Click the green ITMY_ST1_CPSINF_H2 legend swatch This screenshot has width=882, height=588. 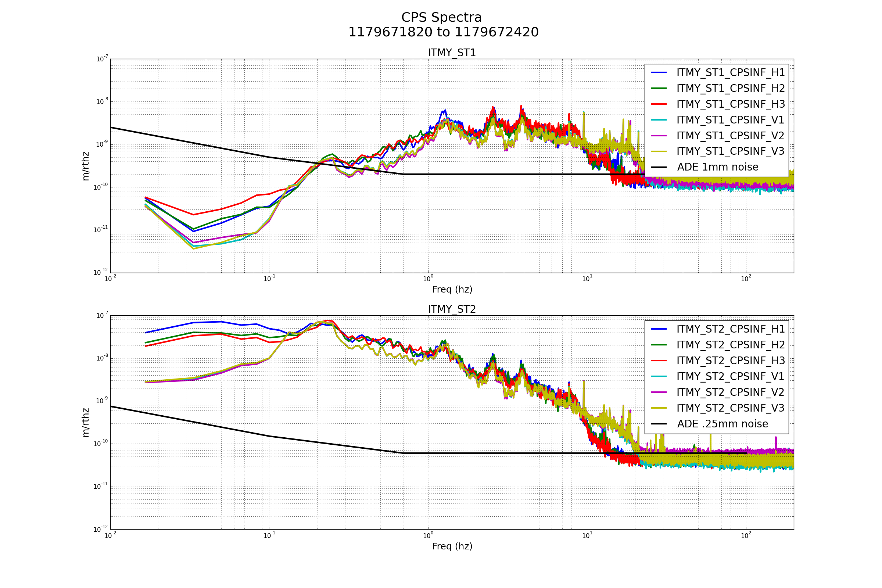tap(659, 88)
